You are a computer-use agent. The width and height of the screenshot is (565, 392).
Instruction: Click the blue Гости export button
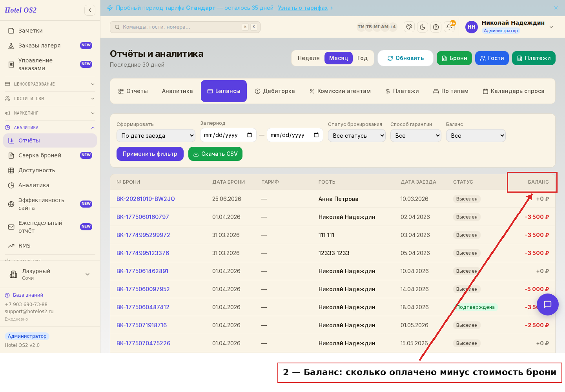(x=492, y=58)
